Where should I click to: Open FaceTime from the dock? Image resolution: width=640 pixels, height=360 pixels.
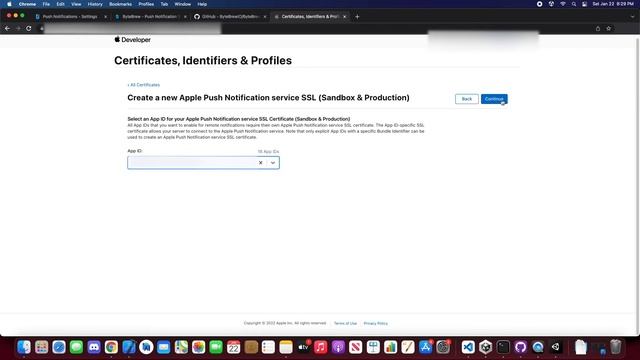[x=216, y=347]
